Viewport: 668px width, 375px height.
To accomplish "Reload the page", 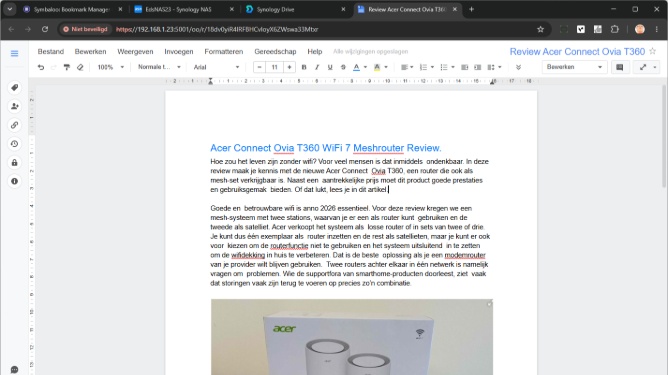I will pyautogui.click(x=45, y=29).
